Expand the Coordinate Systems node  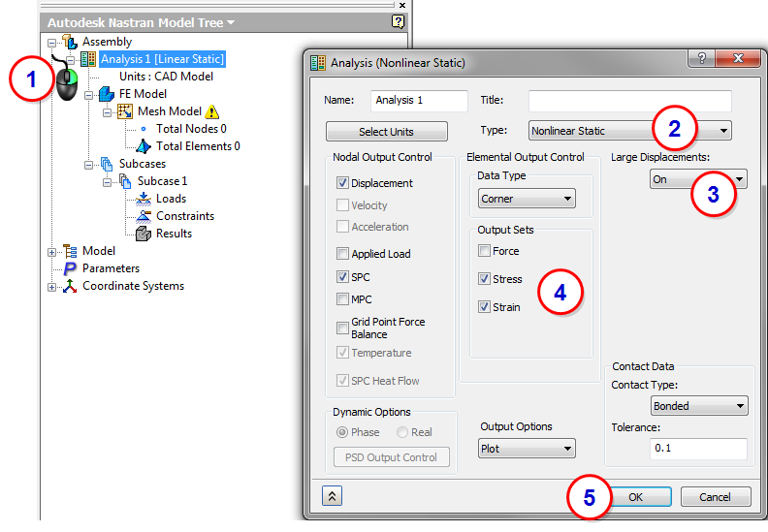pos(51,287)
